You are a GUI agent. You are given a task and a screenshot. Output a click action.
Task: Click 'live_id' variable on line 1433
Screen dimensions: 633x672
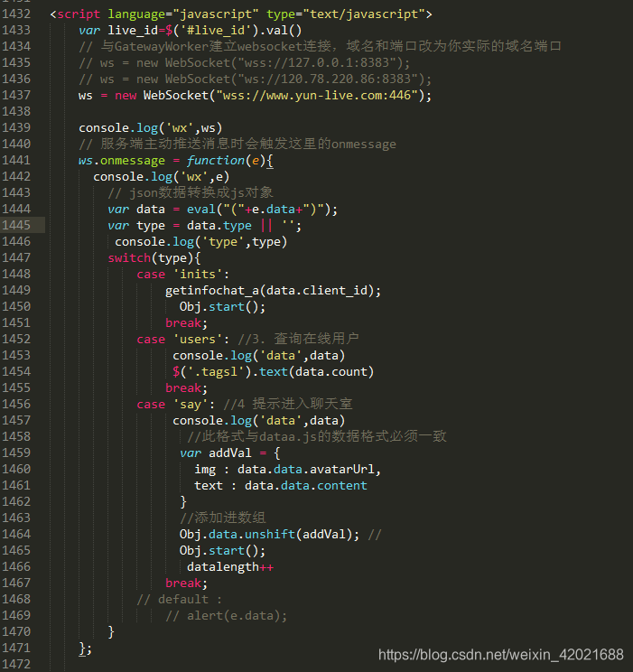tap(133, 31)
